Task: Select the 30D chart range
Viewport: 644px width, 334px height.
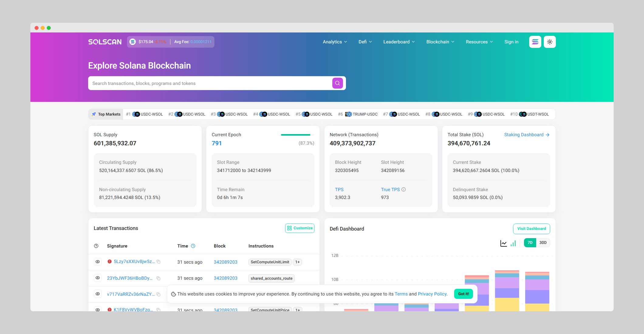Action: pos(543,243)
